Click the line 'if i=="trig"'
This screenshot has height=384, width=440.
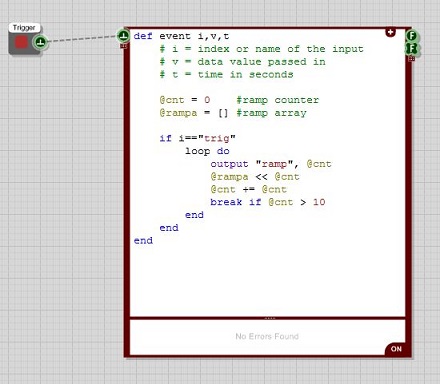pos(197,138)
